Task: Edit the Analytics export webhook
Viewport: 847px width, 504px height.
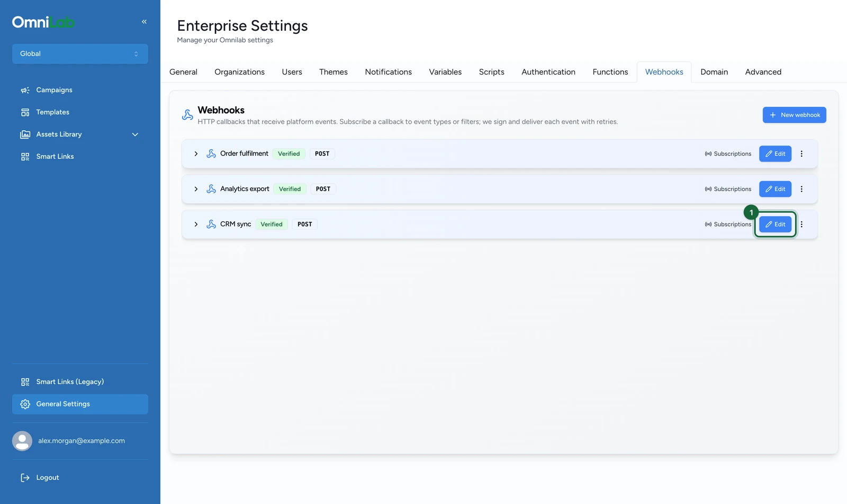Action: [x=775, y=189]
